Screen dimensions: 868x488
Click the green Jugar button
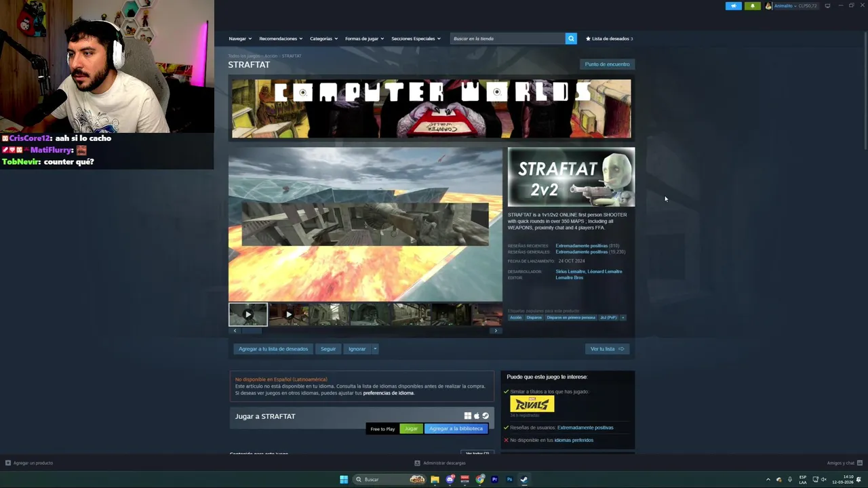(x=411, y=428)
